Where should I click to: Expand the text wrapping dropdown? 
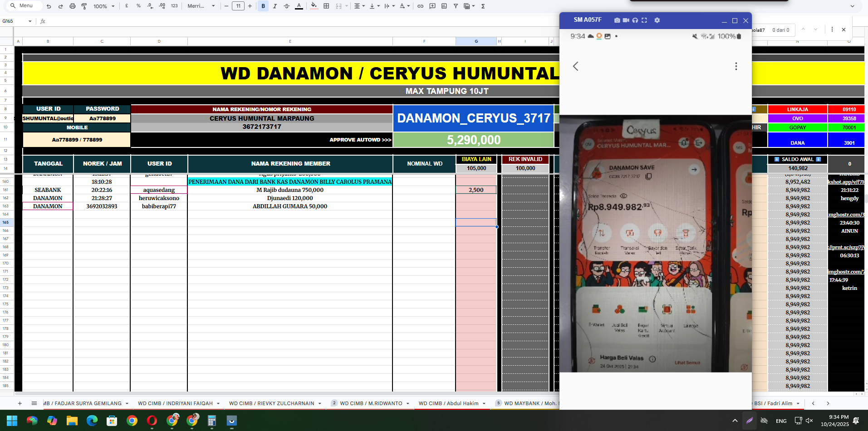coord(389,6)
